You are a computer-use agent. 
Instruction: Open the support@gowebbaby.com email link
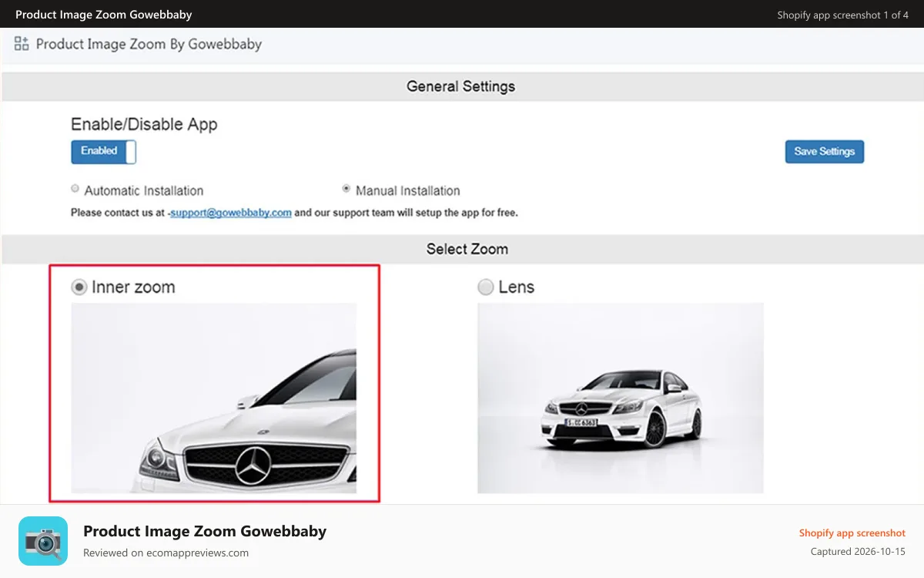(x=231, y=213)
